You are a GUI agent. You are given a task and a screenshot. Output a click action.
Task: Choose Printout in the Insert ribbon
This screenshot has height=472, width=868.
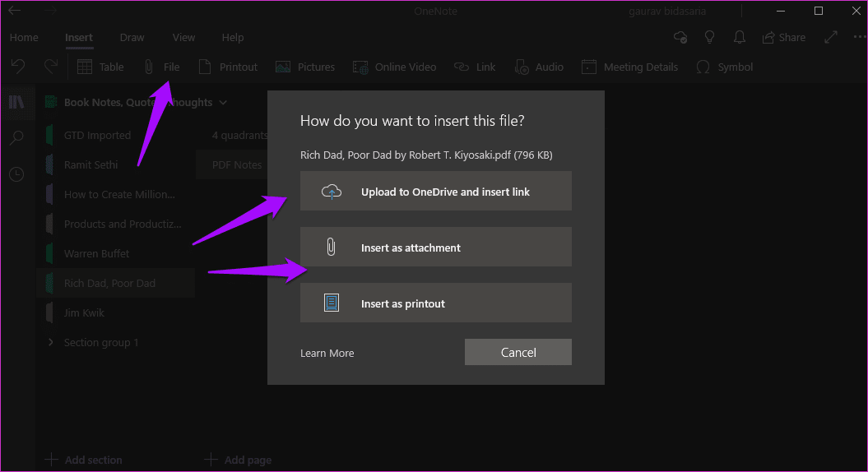pos(228,67)
